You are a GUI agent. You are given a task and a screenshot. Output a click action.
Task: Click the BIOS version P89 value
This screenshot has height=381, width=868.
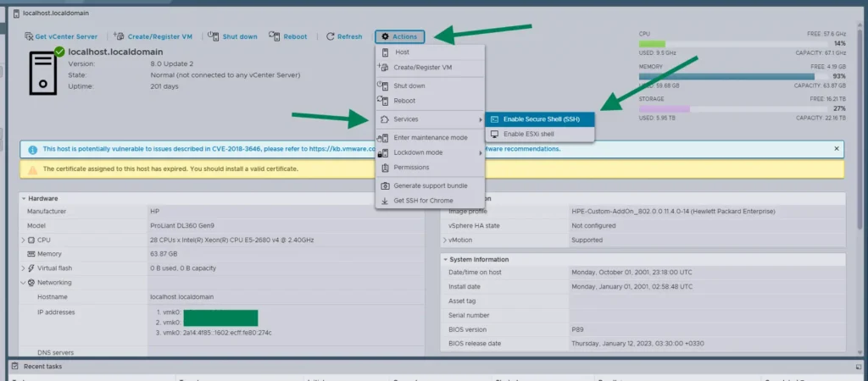click(x=576, y=329)
